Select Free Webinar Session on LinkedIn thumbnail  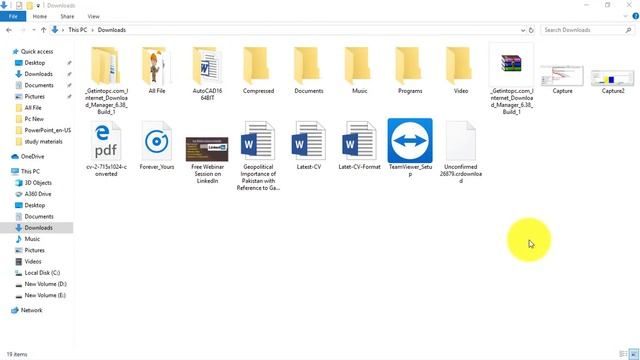pyautogui.click(x=207, y=149)
